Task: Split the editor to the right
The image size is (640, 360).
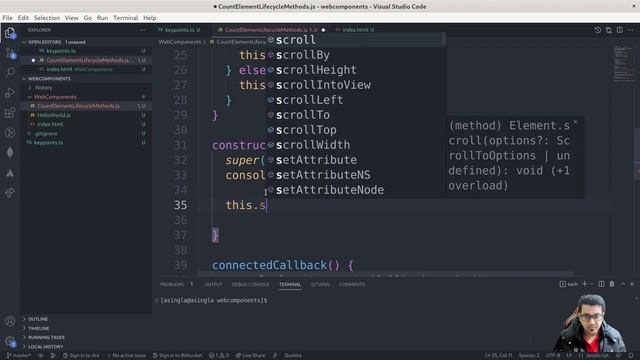Action: point(620,30)
